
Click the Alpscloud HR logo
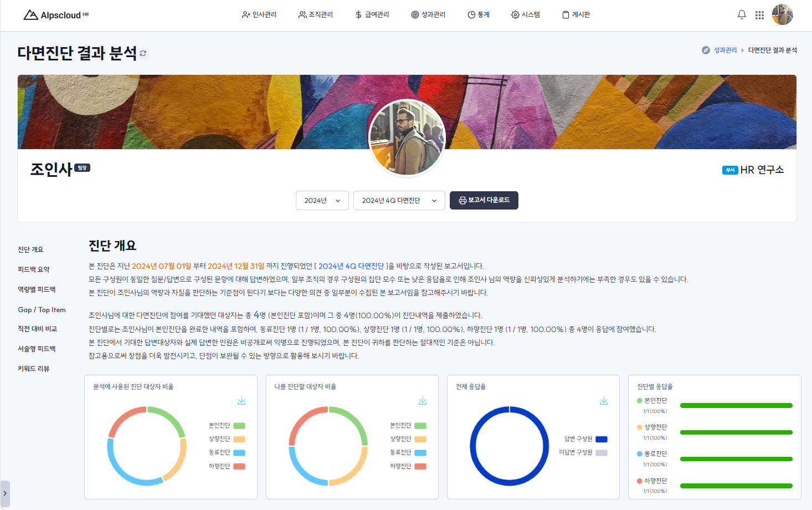point(56,15)
